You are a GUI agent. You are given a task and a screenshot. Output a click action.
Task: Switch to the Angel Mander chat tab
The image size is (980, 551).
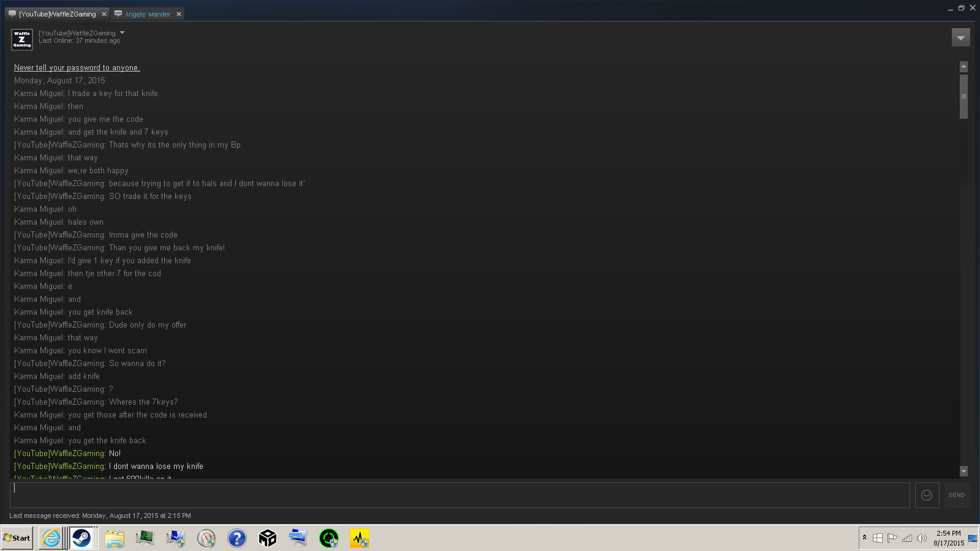click(147, 14)
